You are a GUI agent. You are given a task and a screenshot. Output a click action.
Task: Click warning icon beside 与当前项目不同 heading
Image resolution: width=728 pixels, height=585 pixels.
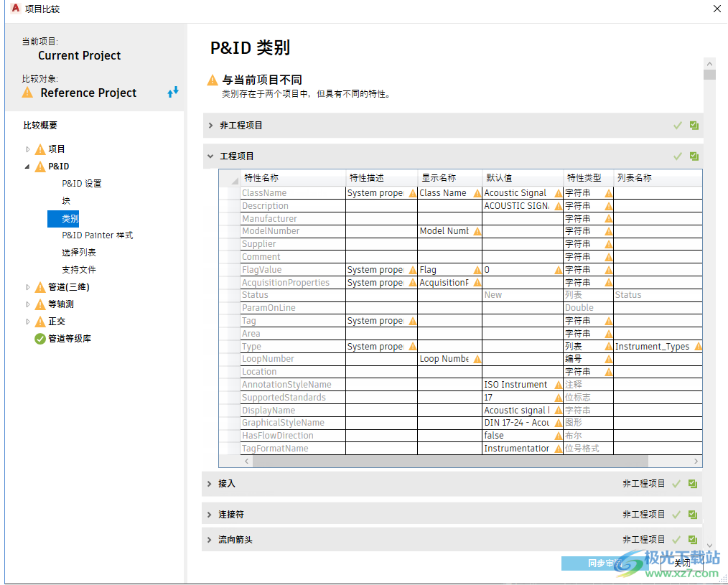click(x=213, y=80)
